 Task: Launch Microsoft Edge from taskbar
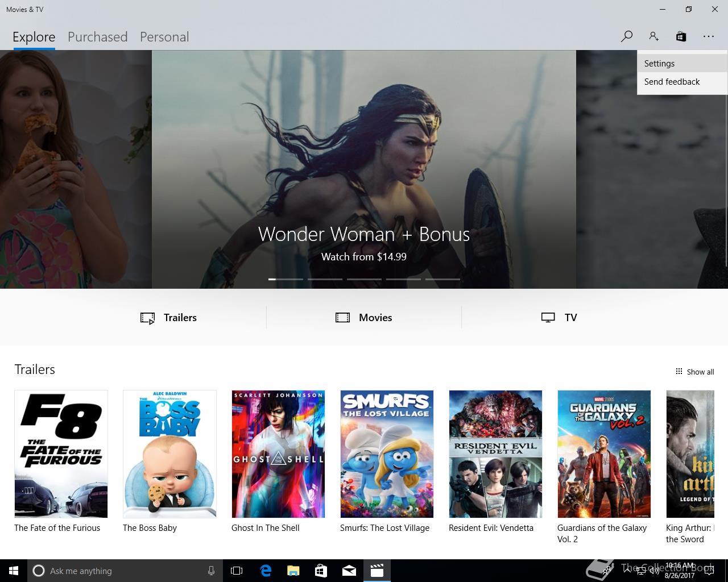point(265,571)
